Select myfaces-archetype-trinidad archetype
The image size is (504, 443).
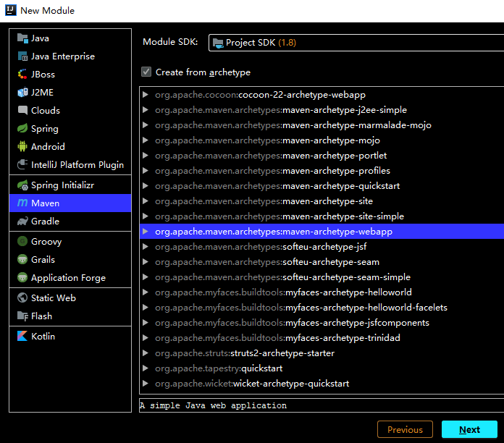pos(322,337)
